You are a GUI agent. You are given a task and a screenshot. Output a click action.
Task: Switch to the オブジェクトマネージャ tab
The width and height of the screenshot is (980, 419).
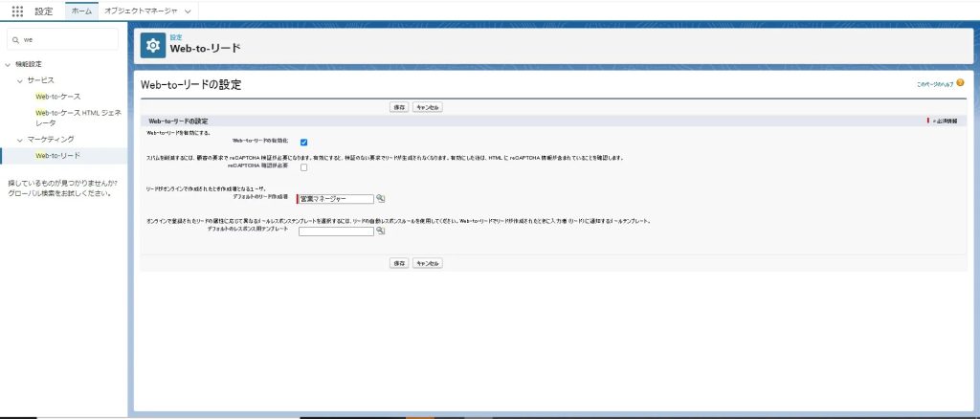pos(141,11)
